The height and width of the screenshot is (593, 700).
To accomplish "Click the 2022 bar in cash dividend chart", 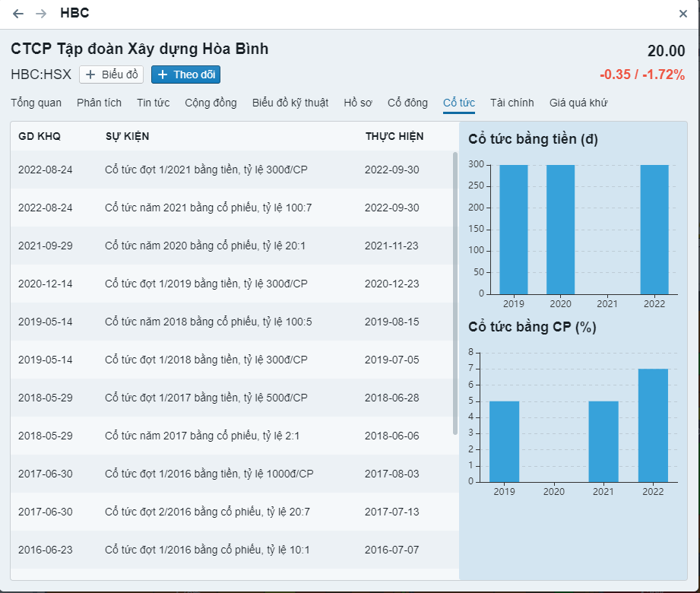I will point(654,229).
